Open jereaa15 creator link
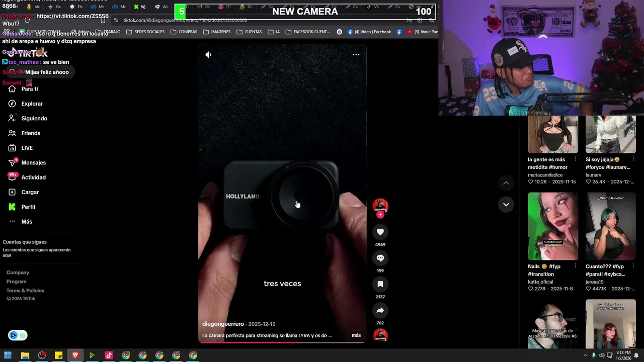 tap(594, 282)
